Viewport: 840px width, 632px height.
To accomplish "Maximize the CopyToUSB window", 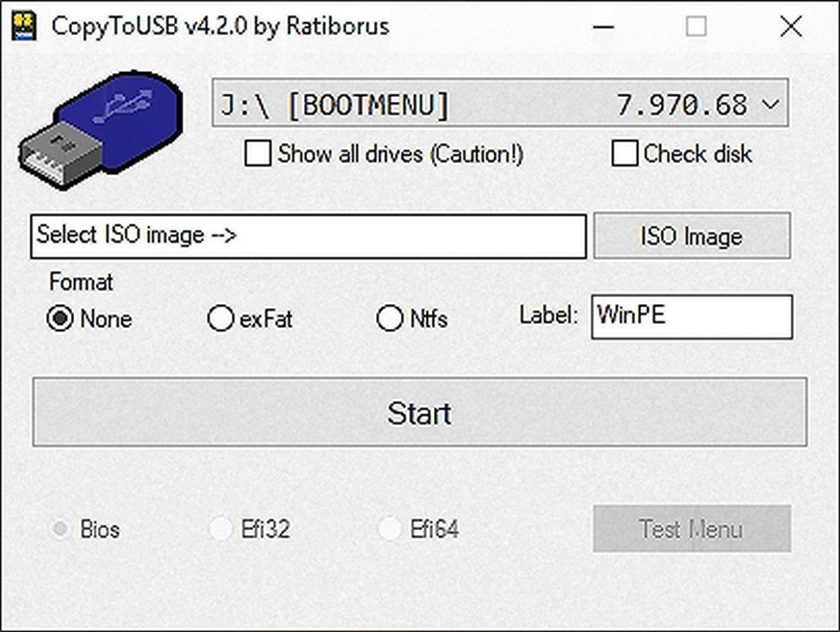I will click(x=696, y=27).
